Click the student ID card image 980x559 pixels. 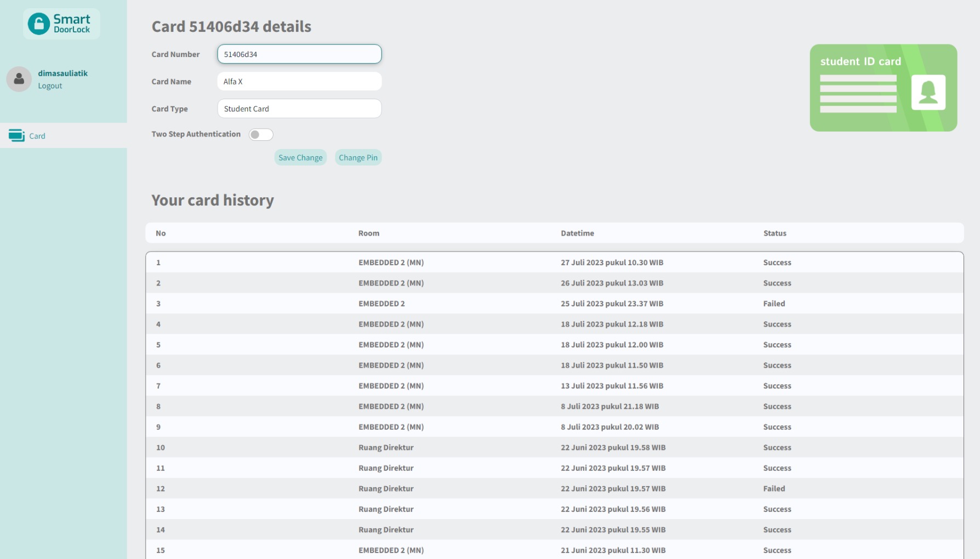pos(883,88)
